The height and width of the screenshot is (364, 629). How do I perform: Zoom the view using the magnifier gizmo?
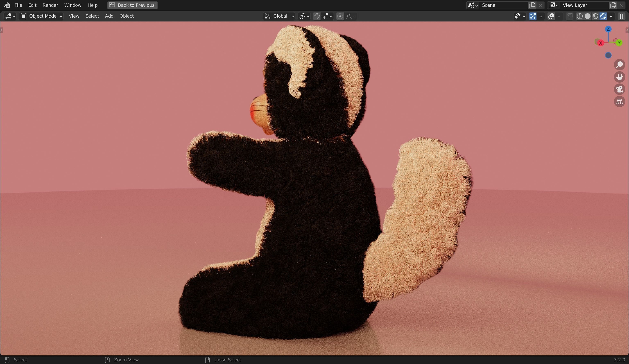pos(620,65)
